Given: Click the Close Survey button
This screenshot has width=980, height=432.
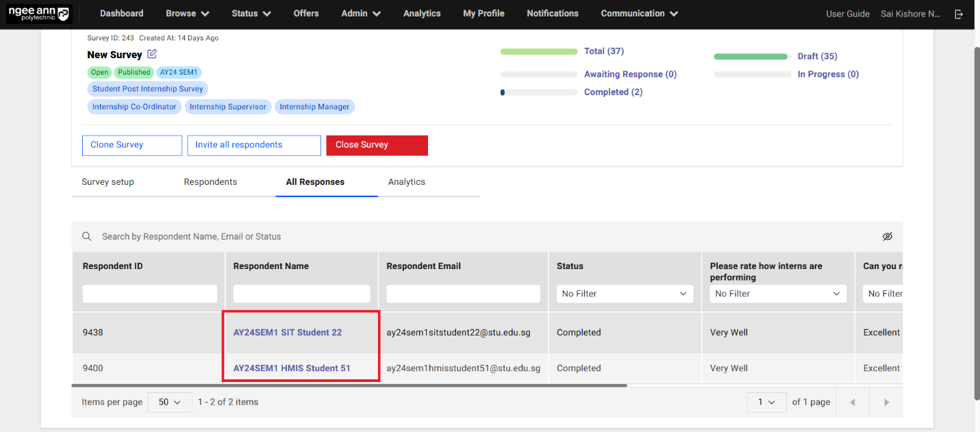Looking at the screenshot, I should click(x=377, y=145).
